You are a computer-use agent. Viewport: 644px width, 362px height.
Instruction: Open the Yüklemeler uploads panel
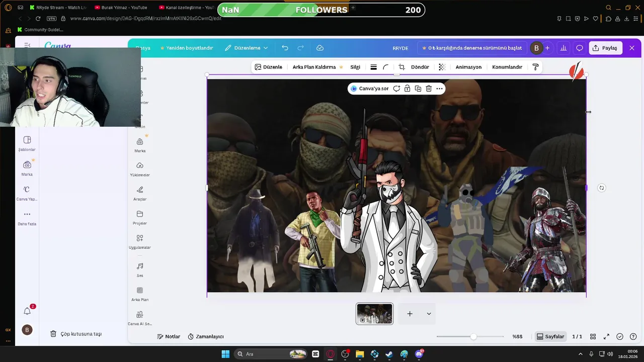pos(140,169)
